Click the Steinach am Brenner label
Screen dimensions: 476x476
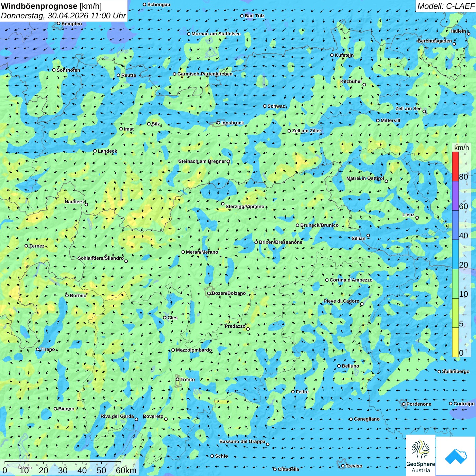(x=202, y=161)
